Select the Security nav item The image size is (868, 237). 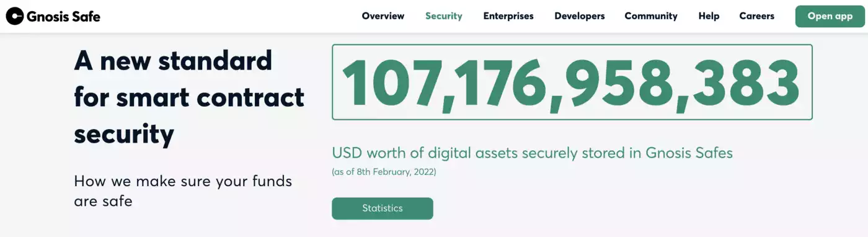(444, 16)
